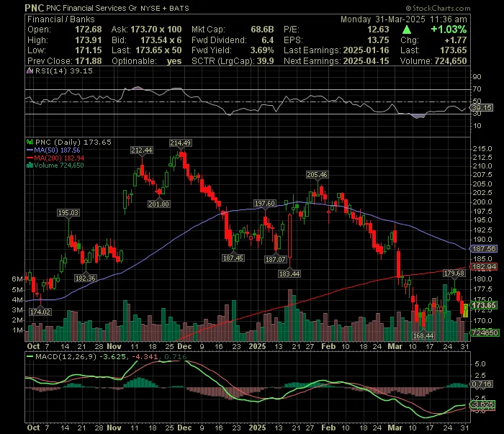504x434 pixels.
Task: Click the 195.03 price annotation
Action: [68, 212]
